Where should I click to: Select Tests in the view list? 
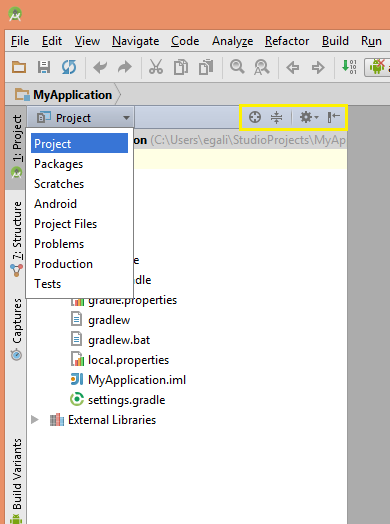click(x=80, y=284)
